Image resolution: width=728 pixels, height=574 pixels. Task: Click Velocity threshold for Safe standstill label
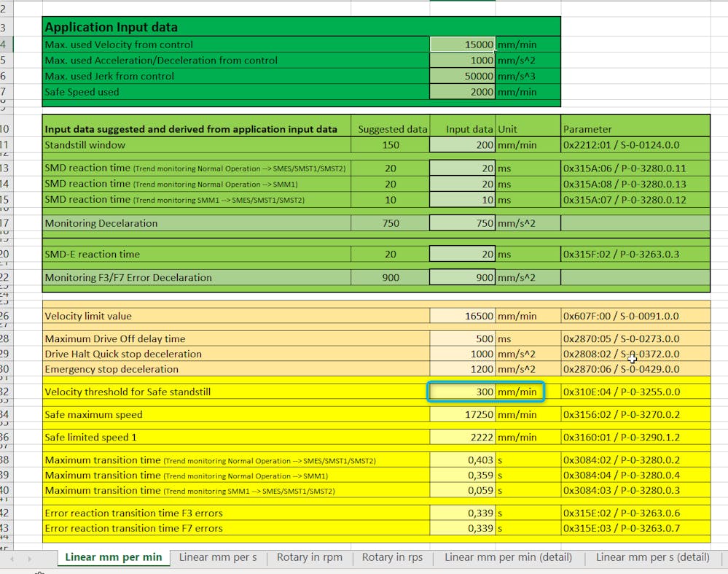tap(128, 392)
